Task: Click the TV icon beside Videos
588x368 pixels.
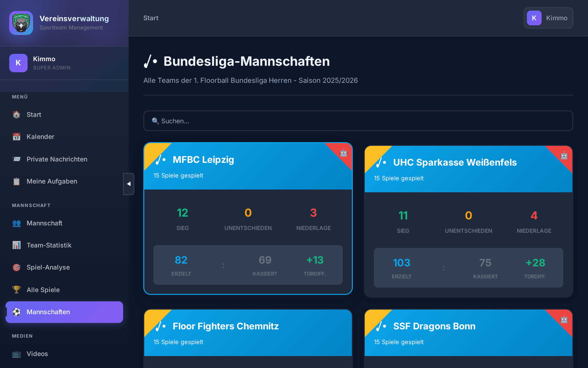Action: [x=17, y=354]
